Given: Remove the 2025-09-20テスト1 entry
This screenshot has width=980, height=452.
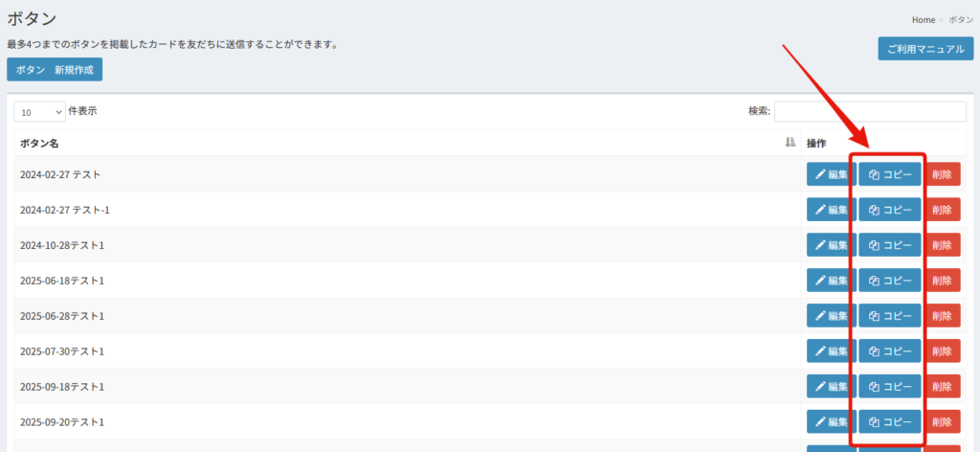Looking at the screenshot, I should [x=942, y=422].
